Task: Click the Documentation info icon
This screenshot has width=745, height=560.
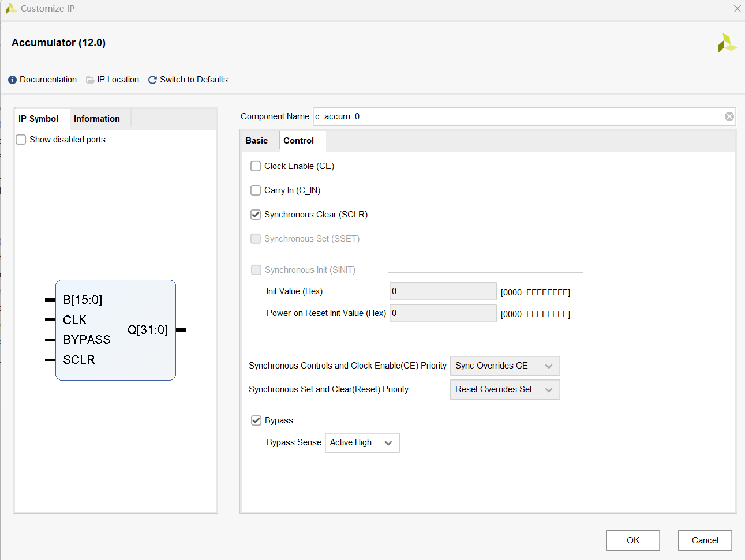Action: pyautogui.click(x=12, y=80)
